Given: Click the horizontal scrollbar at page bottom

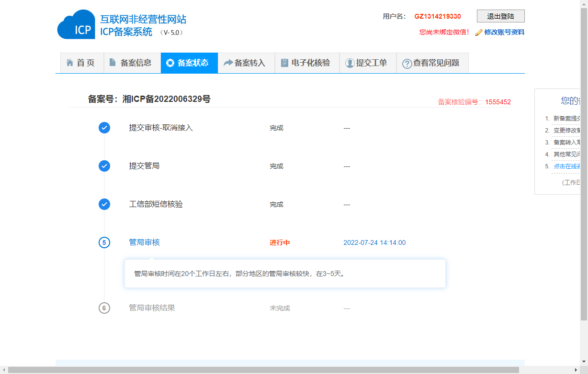Looking at the screenshot, I should 263,370.
